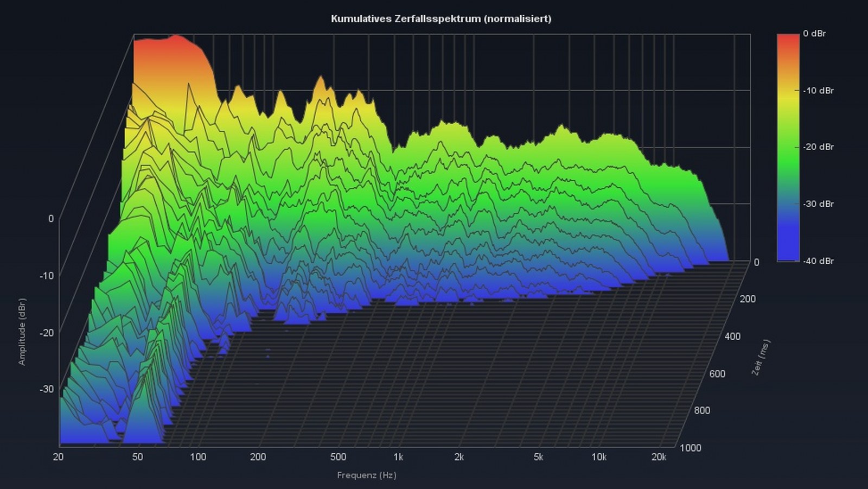The height and width of the screenshot is (489, 868).
Task: Select the 0 dBr legend label
Action: tap(814, 34)
